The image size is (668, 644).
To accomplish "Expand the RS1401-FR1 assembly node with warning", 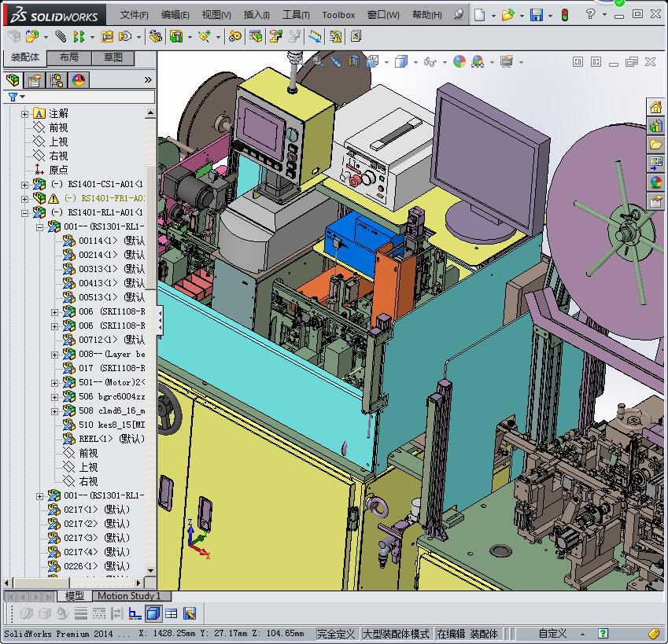I will click(x=24, y=199).
